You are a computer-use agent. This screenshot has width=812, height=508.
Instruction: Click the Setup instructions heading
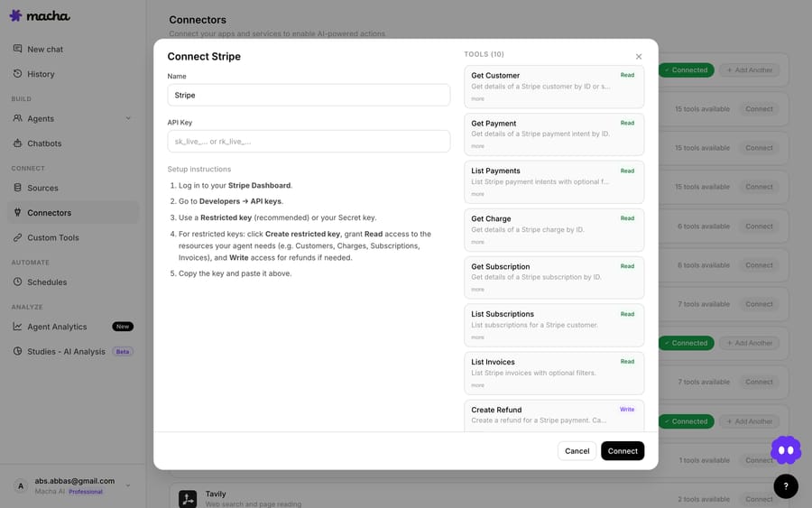coord(198,170)
